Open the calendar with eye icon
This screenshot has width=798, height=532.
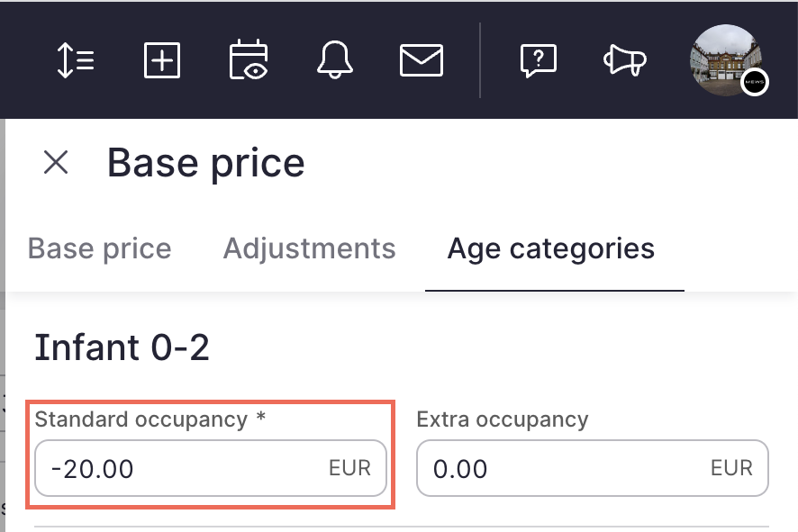coord(249,60)
